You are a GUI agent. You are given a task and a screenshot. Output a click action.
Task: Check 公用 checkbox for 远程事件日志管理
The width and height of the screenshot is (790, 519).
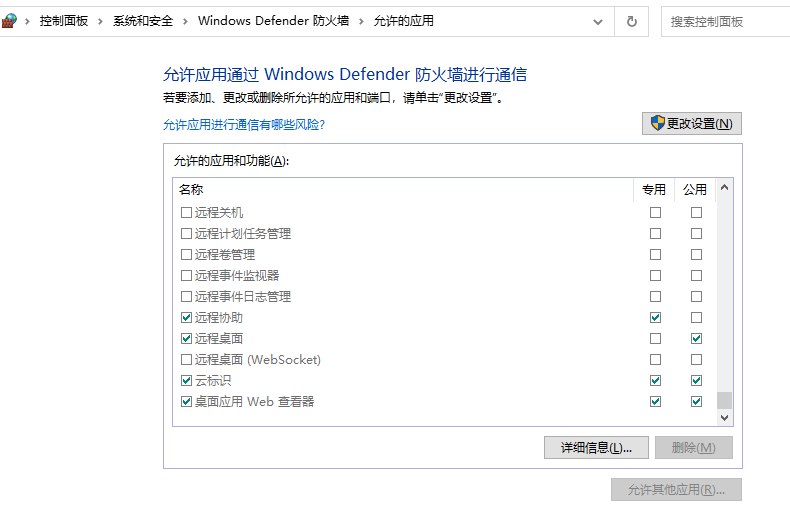(x=696, y=297)
